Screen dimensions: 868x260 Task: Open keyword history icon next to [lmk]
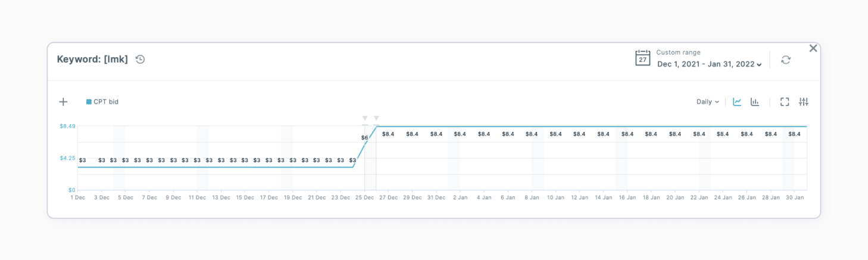140,59
